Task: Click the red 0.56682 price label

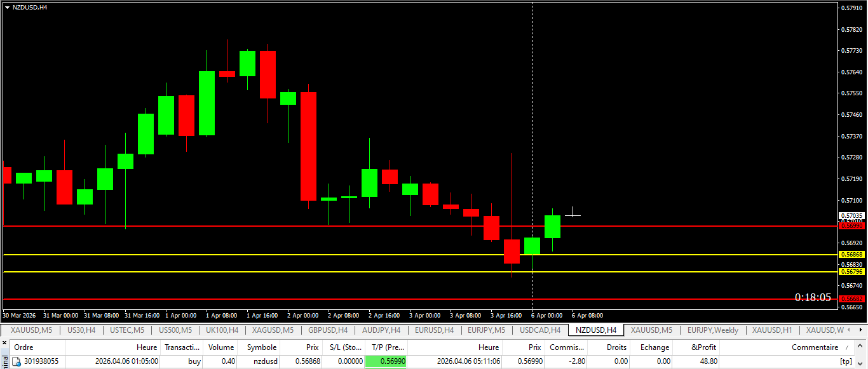Action: (x=851, y=299)
